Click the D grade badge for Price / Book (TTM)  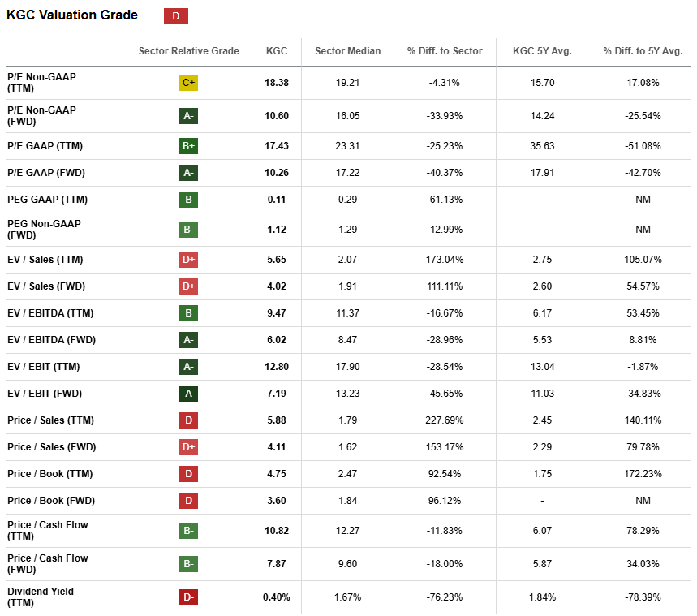188,474
